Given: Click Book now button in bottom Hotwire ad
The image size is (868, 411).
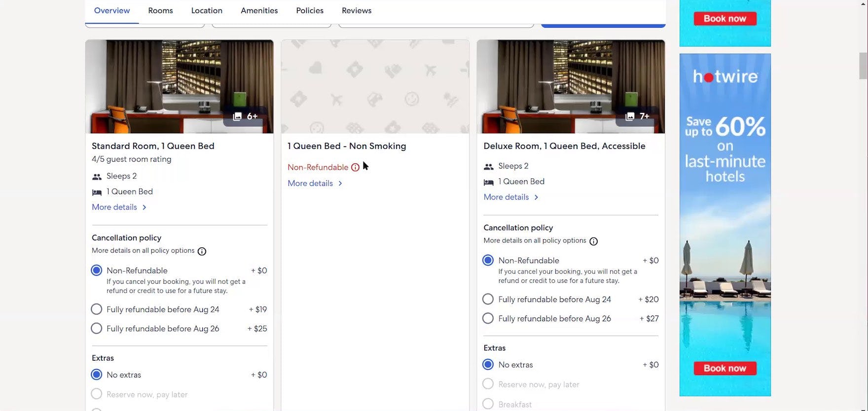Looking at the screenshot, I should click(724, 368).
